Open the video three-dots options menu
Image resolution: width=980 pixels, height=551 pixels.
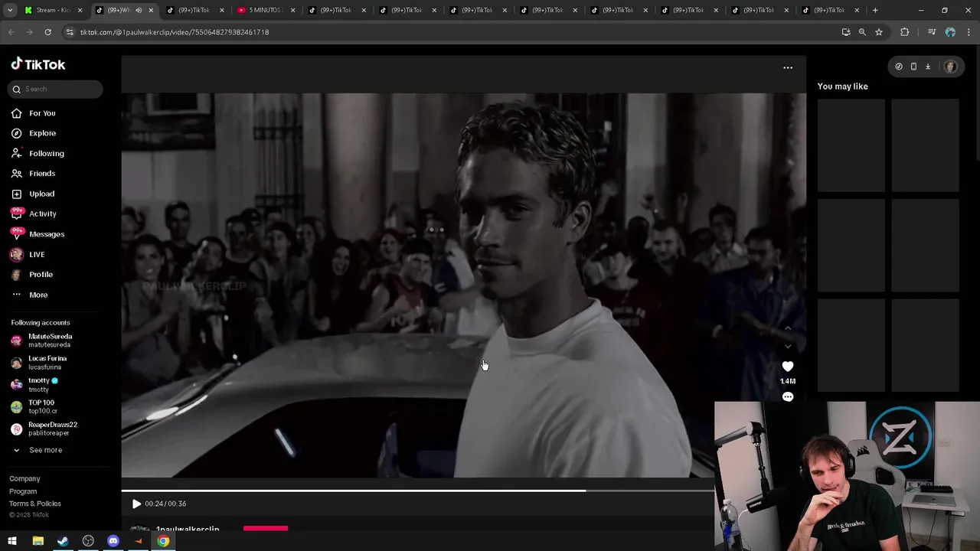coord(788,67)
